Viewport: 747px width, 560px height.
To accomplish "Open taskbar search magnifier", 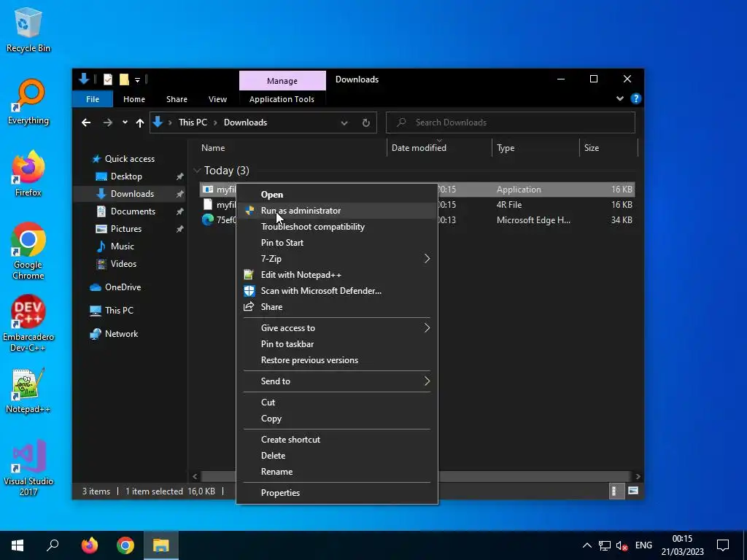I will (x=53, y=545).
